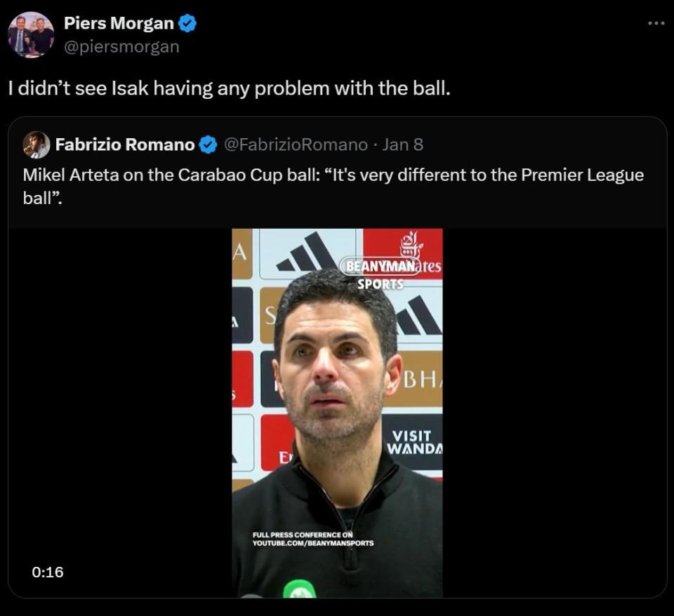The height and width of the screenshot is (616, 674).
Task: Click the 0:16 video duration label
Action: coord(48,572)
